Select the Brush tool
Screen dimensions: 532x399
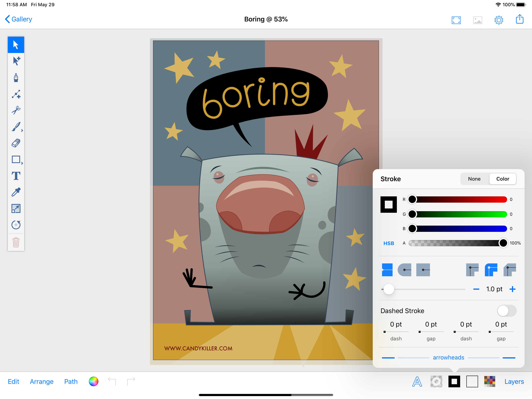pyautogui.click(x=16, y=127)
